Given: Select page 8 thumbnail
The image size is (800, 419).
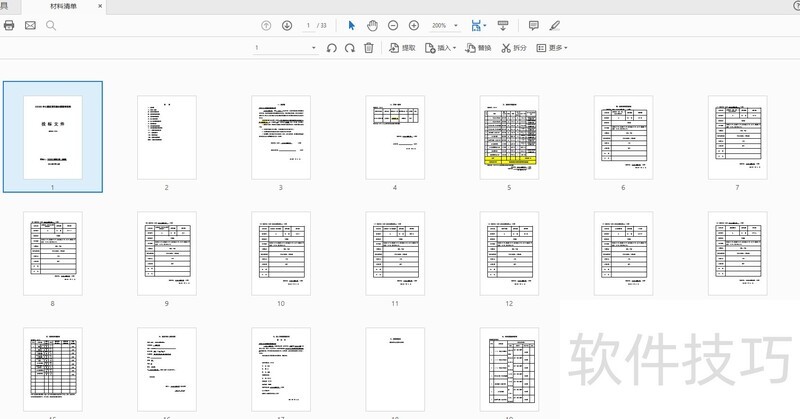Looking at the screenshot, I should (53, 253).
